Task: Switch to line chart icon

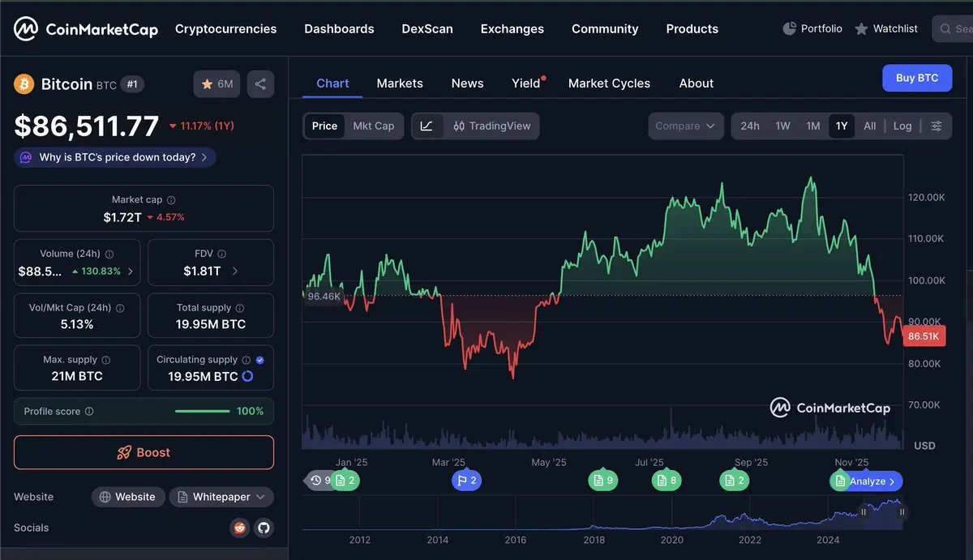Action: pyautogui.click(x=427, y=126)
